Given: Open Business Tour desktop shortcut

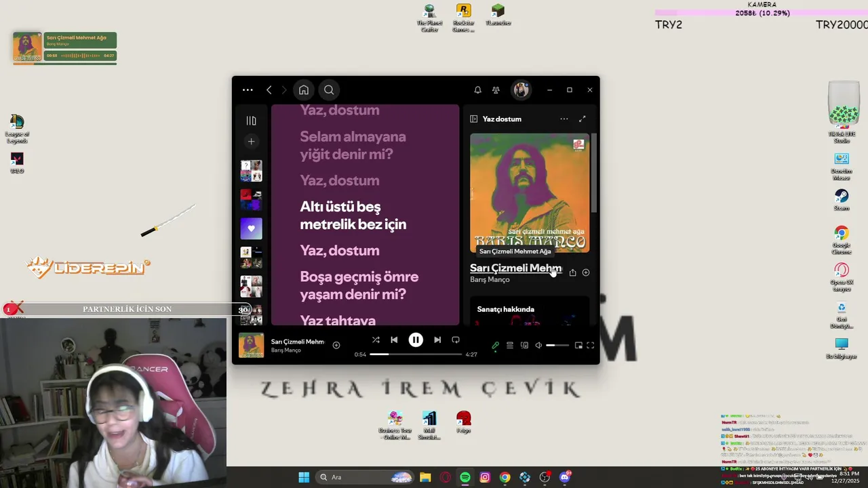Looking at the screenshot, I should point(395,425).
